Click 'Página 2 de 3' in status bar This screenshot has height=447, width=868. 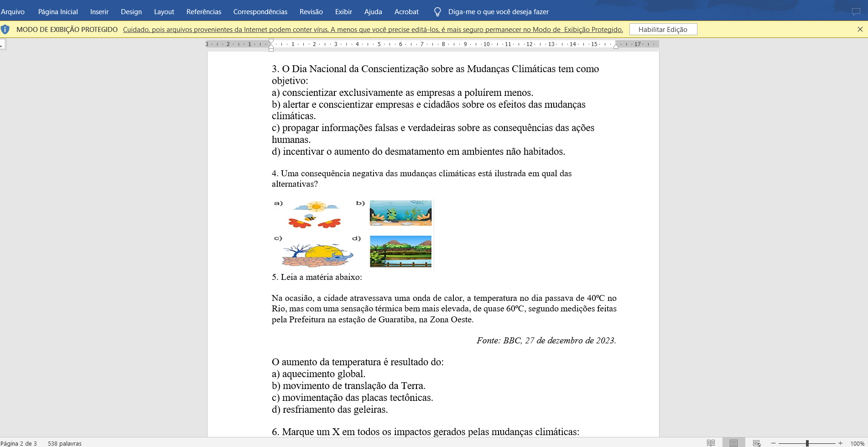19,443
